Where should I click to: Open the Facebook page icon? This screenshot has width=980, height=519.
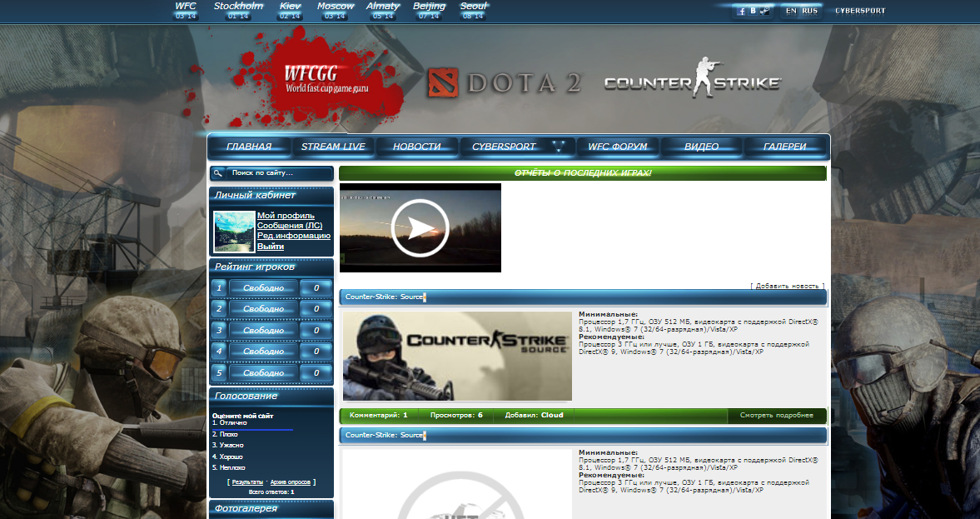741,12
